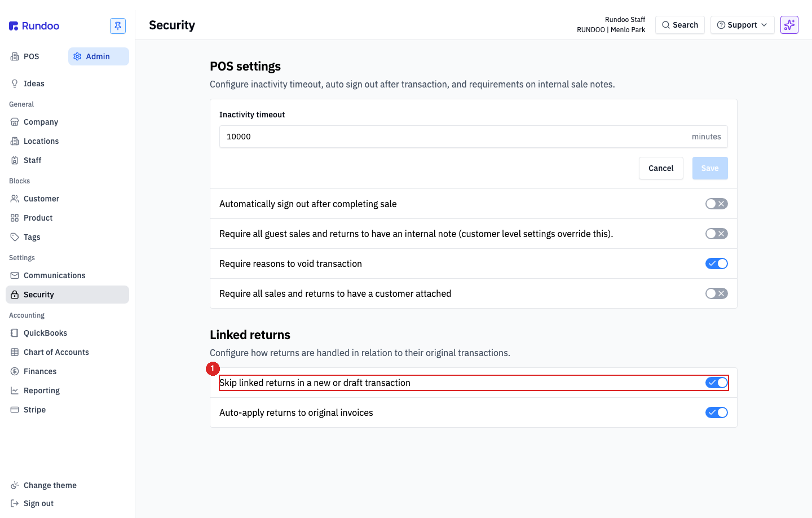Click the Inactivity timeout input field
Screen dimensions: 812x518
[474, 137]
